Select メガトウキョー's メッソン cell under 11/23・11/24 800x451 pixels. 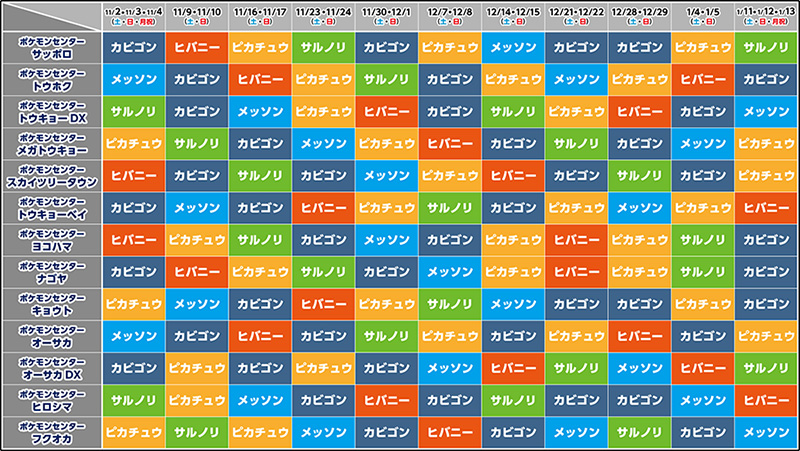click(x=323, y=144)
